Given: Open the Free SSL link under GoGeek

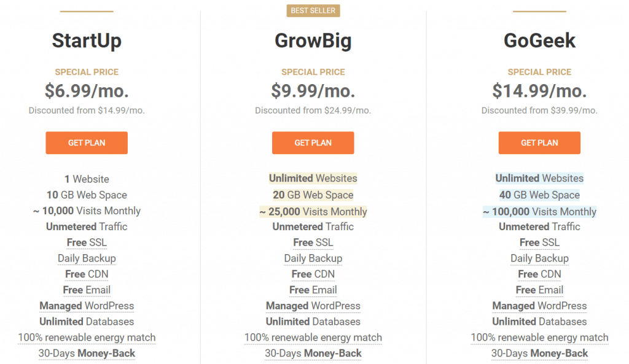Looking at the screenshot, I should click(539, 242).
